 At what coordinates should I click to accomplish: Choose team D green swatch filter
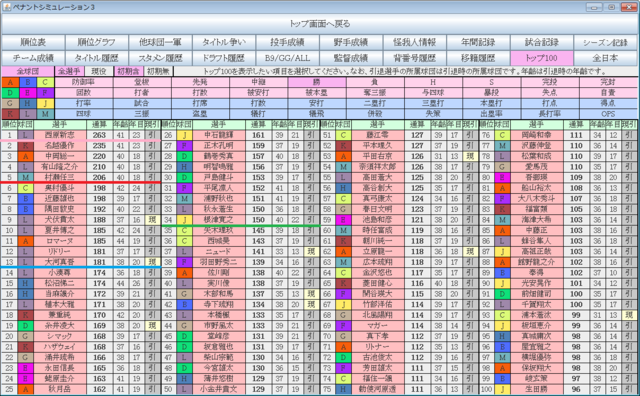point(10,93)
